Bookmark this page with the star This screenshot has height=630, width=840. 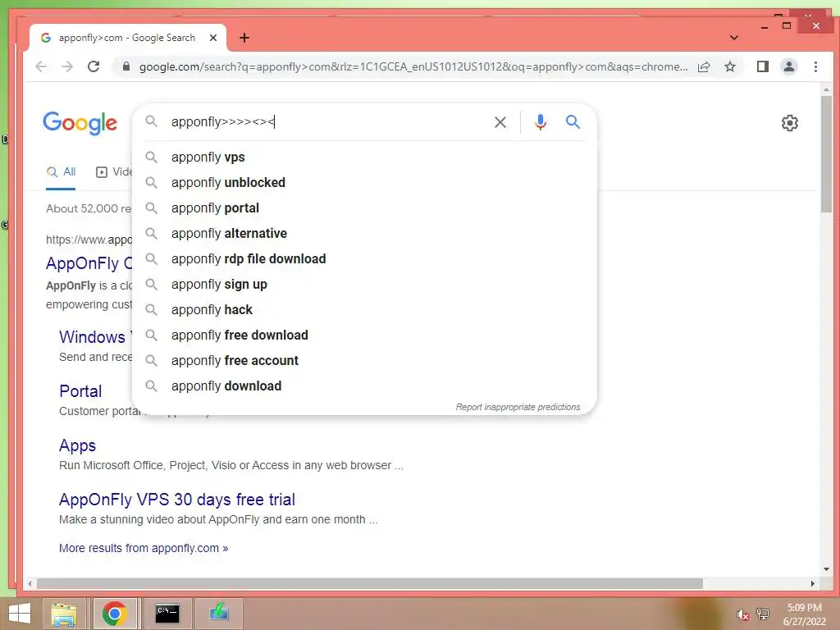(x=729, y=67)
